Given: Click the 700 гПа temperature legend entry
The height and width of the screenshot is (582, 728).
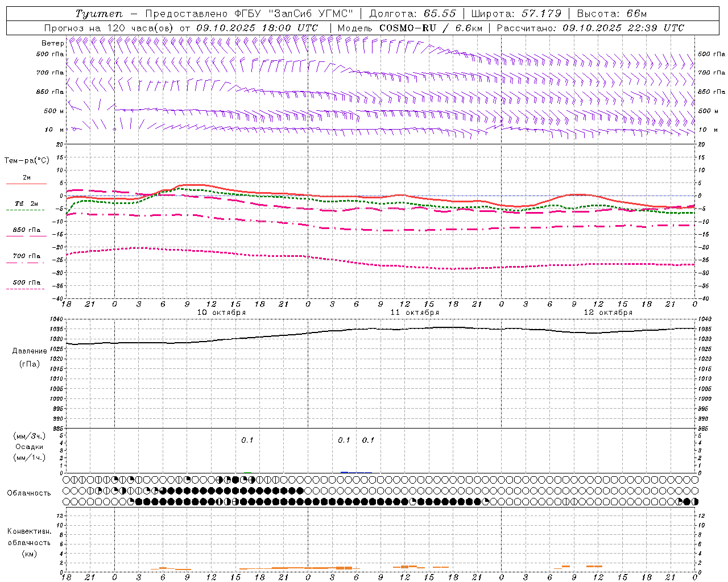Looking at the screenshot, I should click(x=27, y=256).
